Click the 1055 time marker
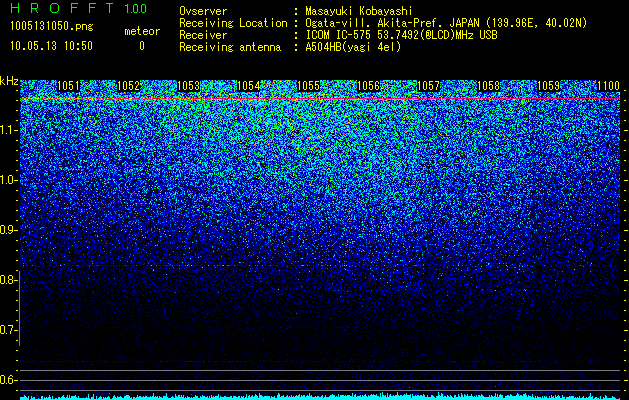629x400 pixels. pyautogui.click(x=308, y=86)
